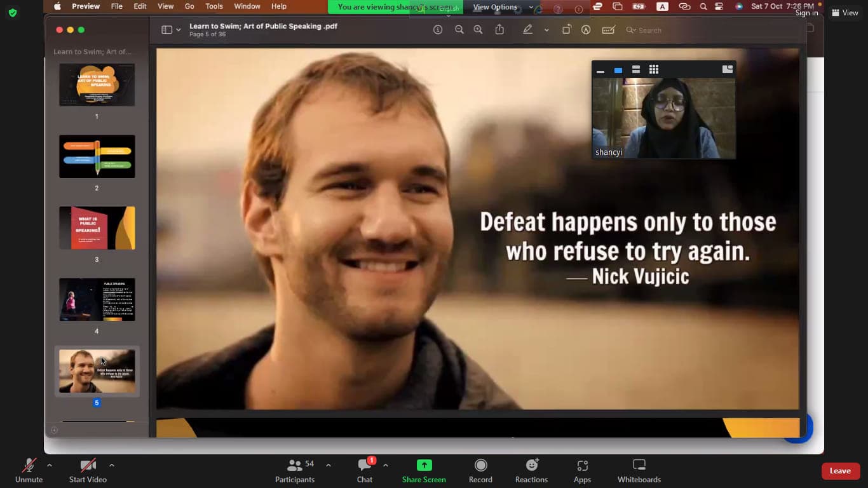Viewport: 868px width, 488px height.
Task: Expand the video options arrow beside Start Video
Action: point(112,465)
